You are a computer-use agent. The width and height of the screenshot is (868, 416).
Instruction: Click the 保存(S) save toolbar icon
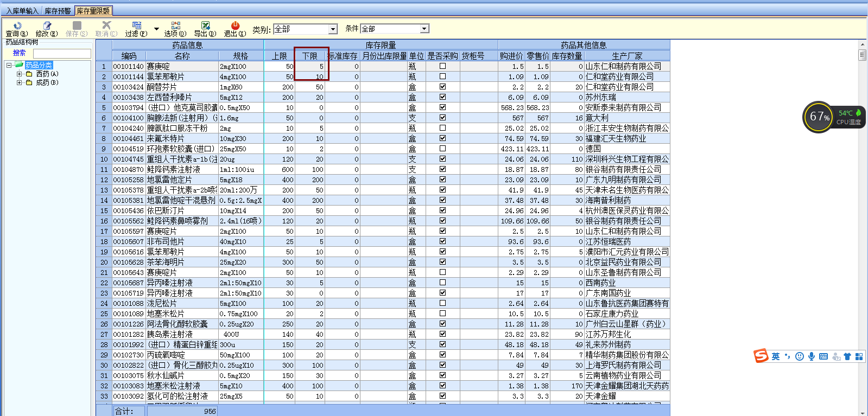(x=77, y=25)
